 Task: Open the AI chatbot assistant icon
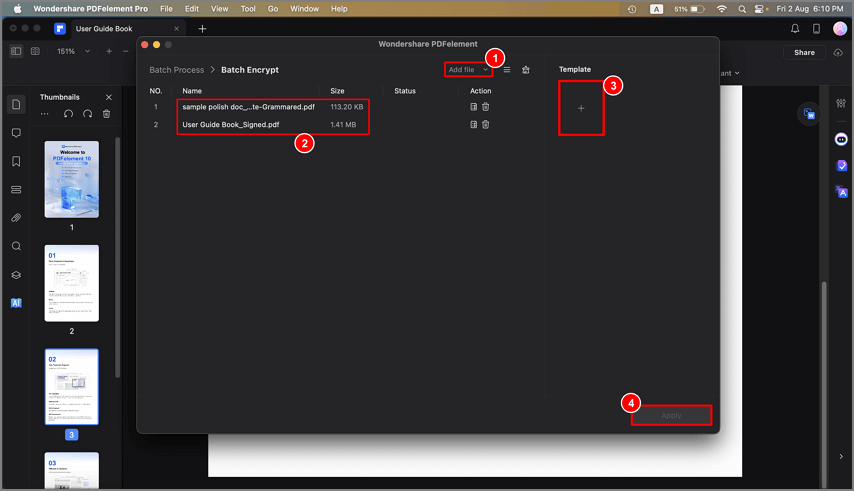tap(841, 140)
